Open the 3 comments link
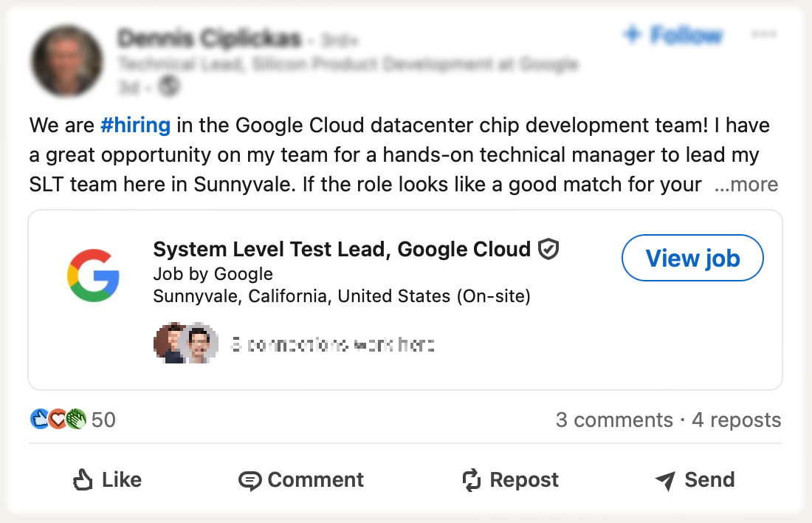Image resolution: width=812 pixels, height=523 pixels. pos(614,420)
